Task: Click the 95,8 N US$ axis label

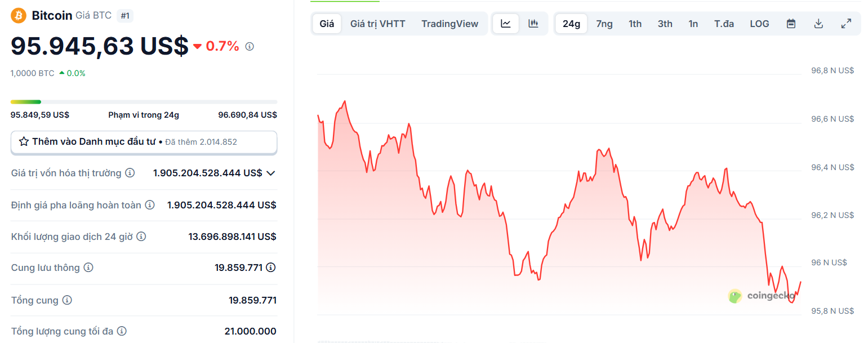Action: click(x=833, y=311)
